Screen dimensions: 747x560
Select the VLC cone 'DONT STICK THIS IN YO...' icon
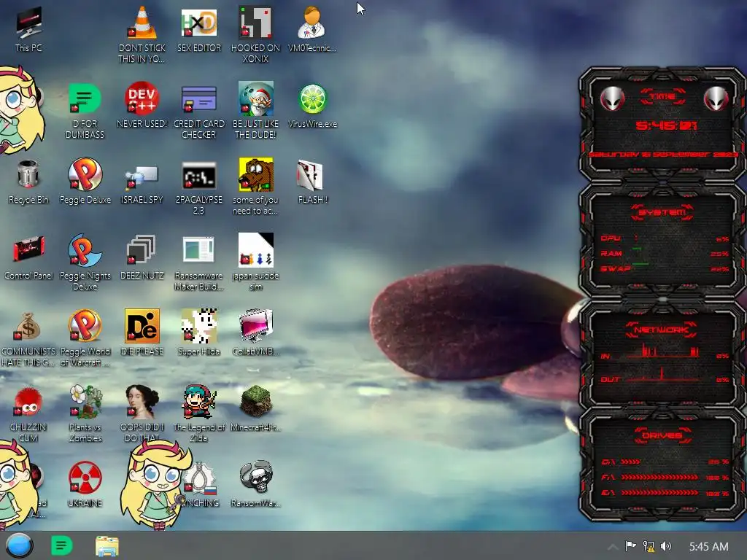click(x=142, y=34)
